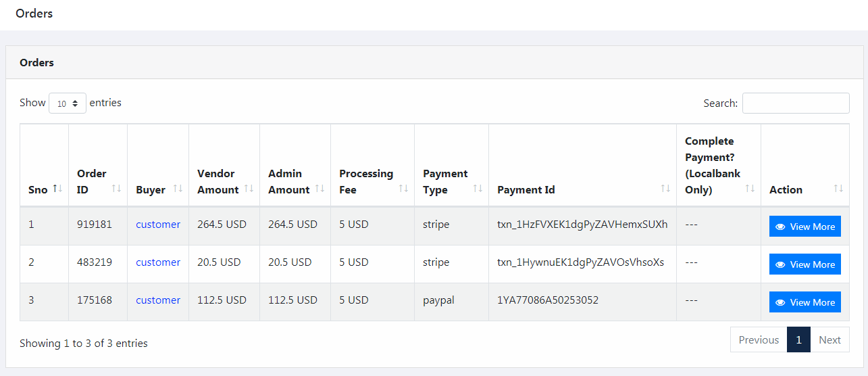Image resolution: width=868 pixels, height=376 pixels.
Task: Sort by Complete Payment column arrows
Action: (x=750, y=189)
